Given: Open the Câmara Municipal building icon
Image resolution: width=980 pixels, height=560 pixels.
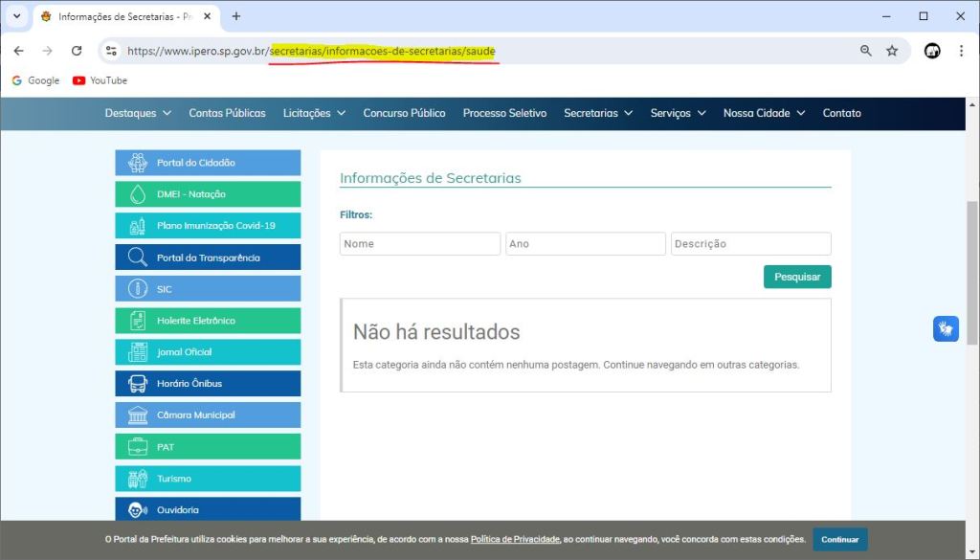Looking at the screenshot, I should 138,415.
